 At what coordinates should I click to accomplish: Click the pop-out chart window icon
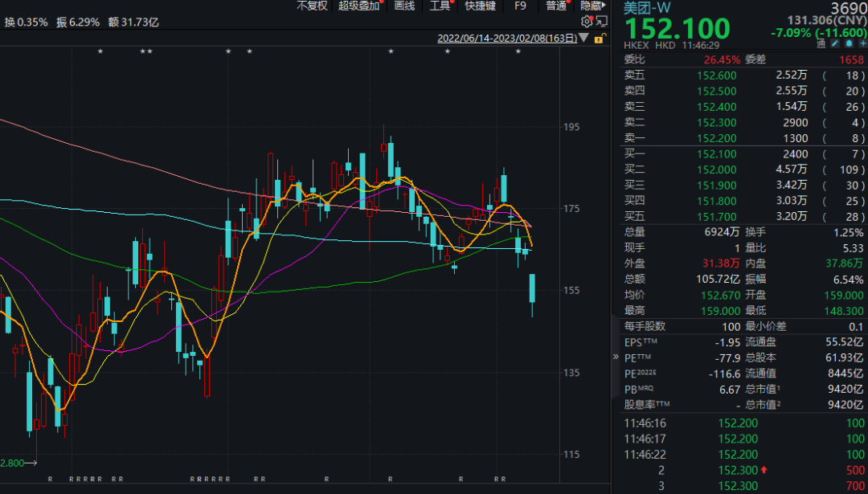tap(601, 21)
